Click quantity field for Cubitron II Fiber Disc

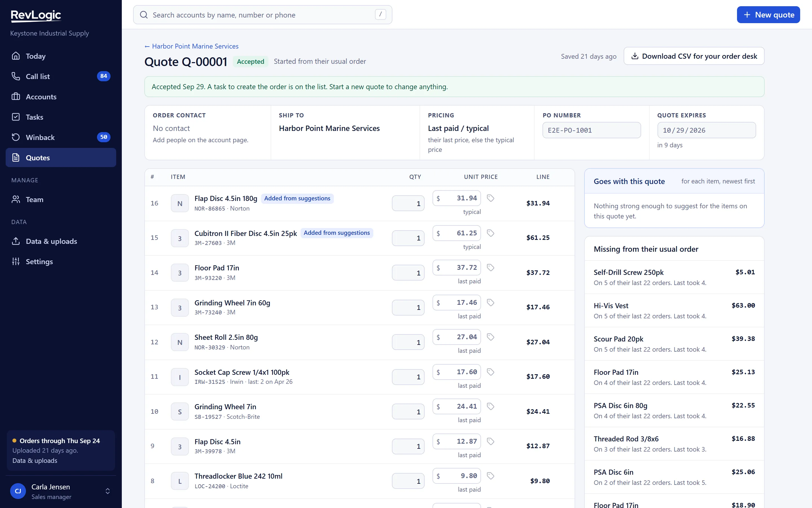[408, 238]
